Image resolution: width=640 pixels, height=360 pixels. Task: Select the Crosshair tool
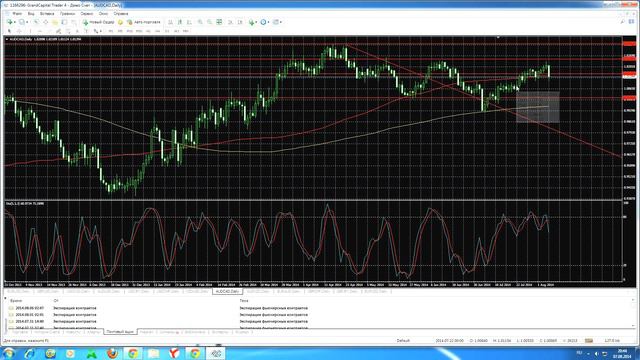pos(19,31)
